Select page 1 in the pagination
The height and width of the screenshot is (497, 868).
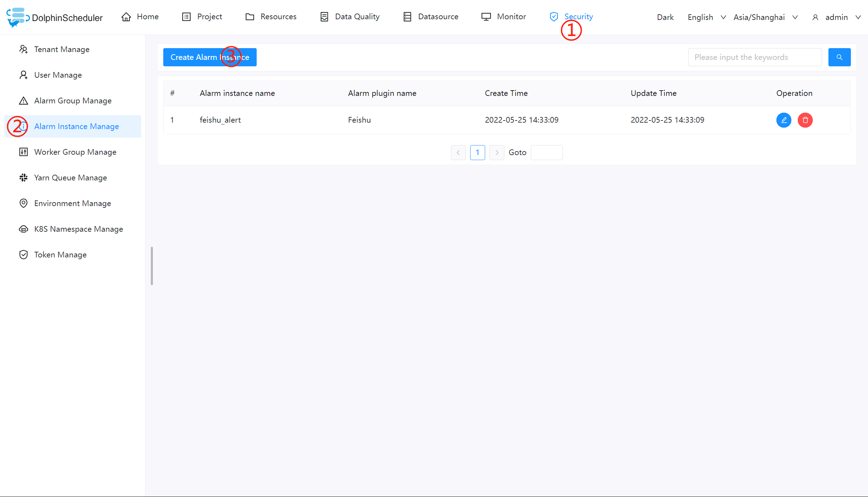(x=478, y=153)
